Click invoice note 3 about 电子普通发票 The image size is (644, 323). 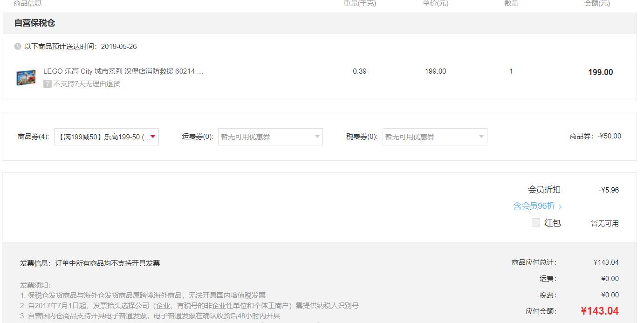(x=150, y=316)
